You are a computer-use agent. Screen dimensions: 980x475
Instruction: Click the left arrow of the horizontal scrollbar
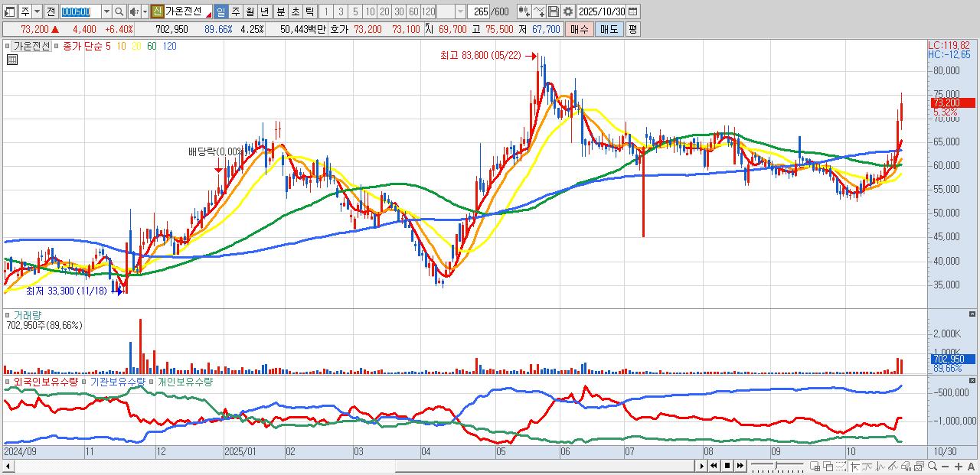click(8, 466)
